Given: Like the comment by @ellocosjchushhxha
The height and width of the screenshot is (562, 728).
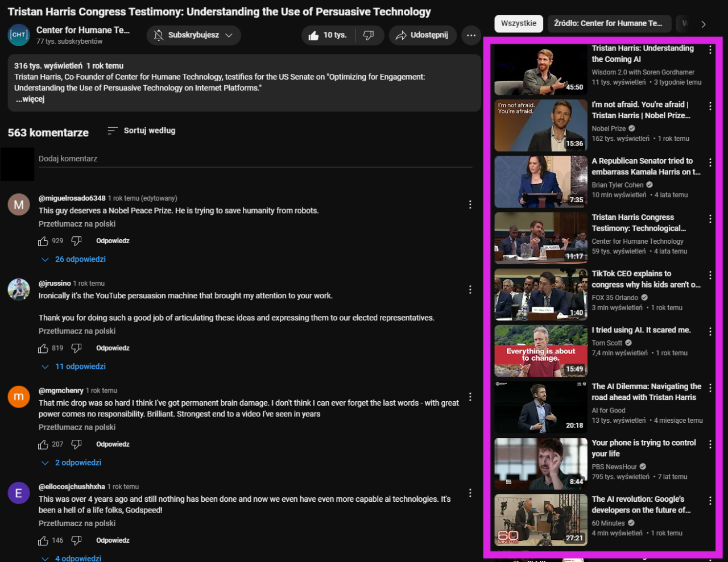Looking at the screenshot, I should click(43, 540).
